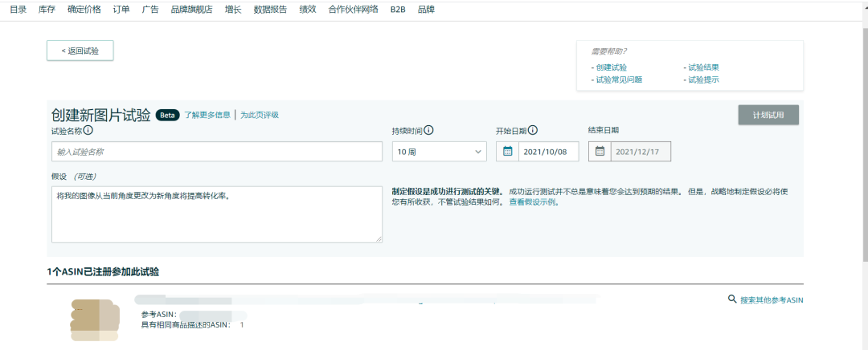
Task: Open the 库存 menu
Action: point(47,10)
